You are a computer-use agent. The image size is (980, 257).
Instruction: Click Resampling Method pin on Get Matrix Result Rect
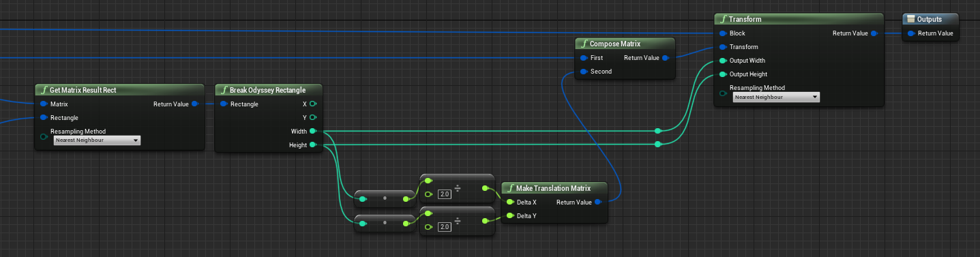[44, 136]
